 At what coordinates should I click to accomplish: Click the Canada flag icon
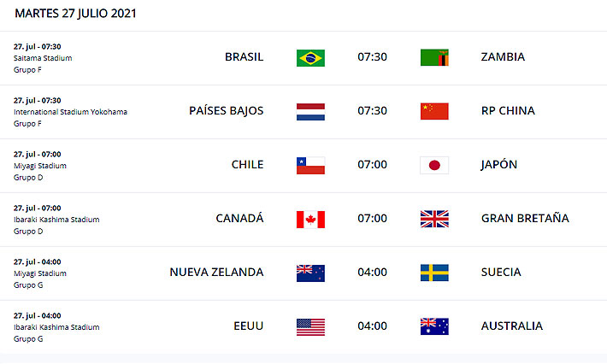coord(309,219)
